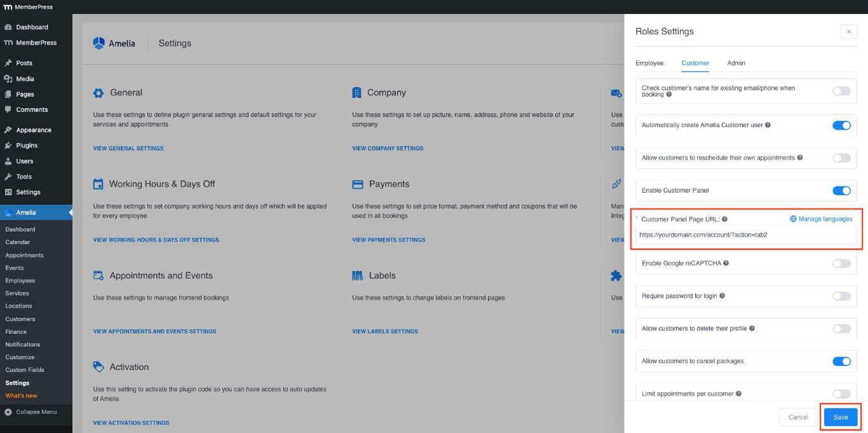This screenshot has width=868, height=433.
Task: Switch to the Admin roles tab
Action: pyautogui.click(x=736, y=63)
